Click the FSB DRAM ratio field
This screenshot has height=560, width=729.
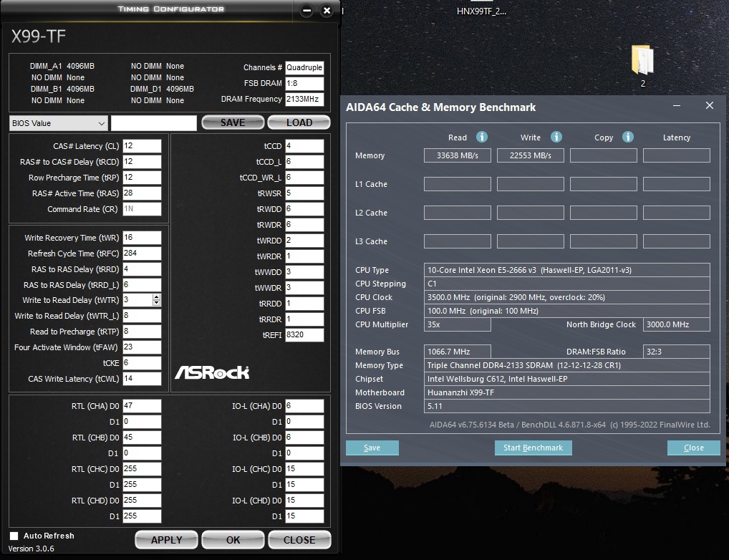pos(304,83)
